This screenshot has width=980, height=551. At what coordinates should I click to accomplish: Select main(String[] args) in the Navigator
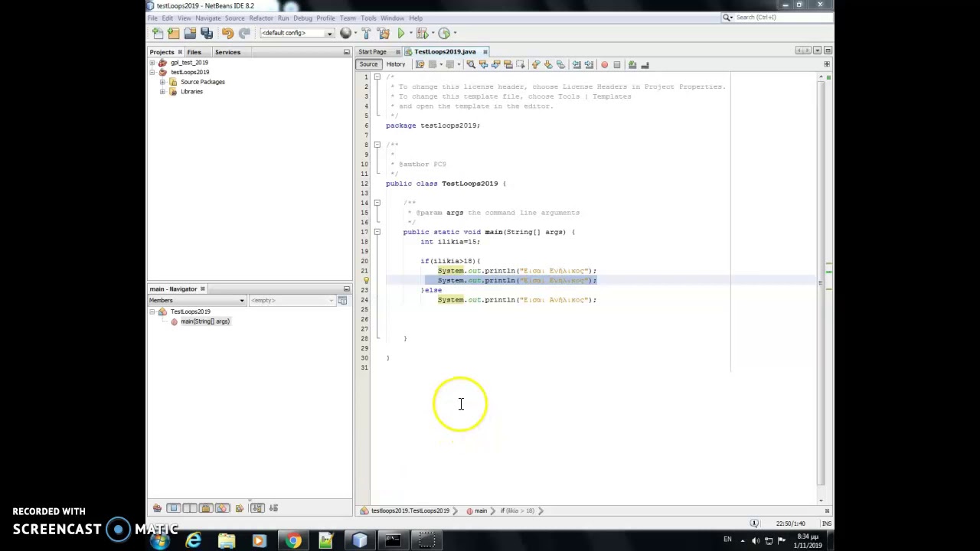click(204, 321)
